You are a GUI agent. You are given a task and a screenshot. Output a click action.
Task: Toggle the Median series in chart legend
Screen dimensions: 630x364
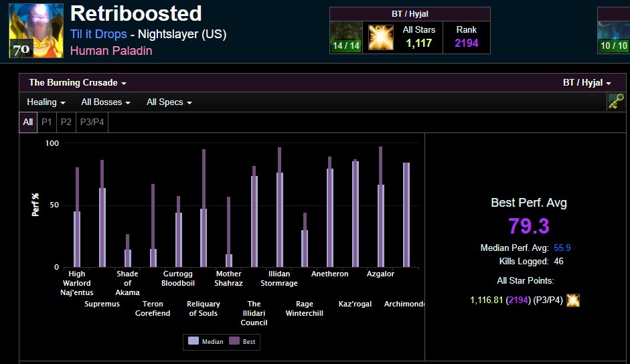(x=206, y=341)
